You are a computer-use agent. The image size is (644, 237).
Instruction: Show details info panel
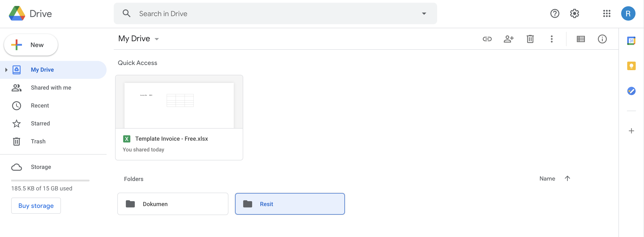[602, 39]
